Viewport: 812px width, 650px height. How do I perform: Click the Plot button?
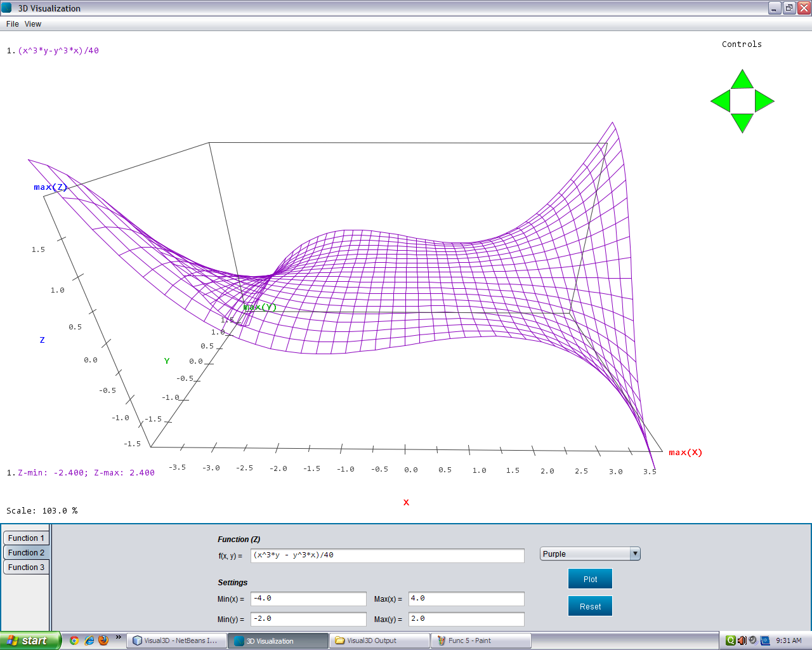click(589, 578)
